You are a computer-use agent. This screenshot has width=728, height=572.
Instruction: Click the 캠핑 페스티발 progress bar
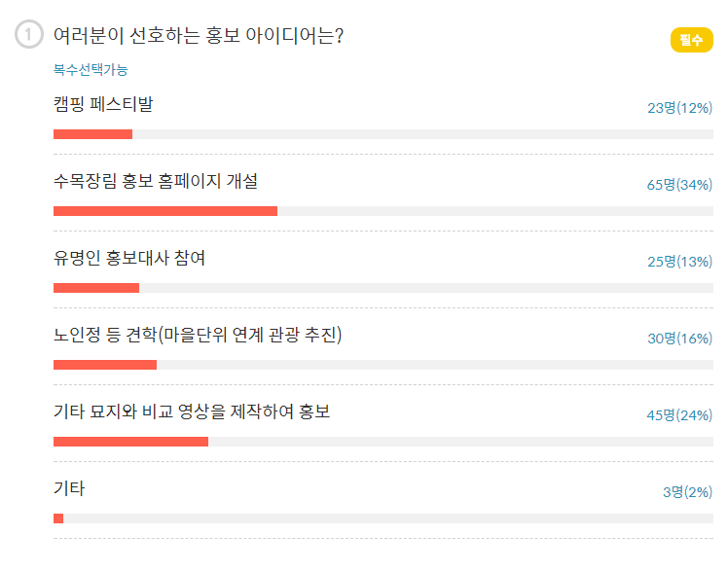tap(383, 134)
